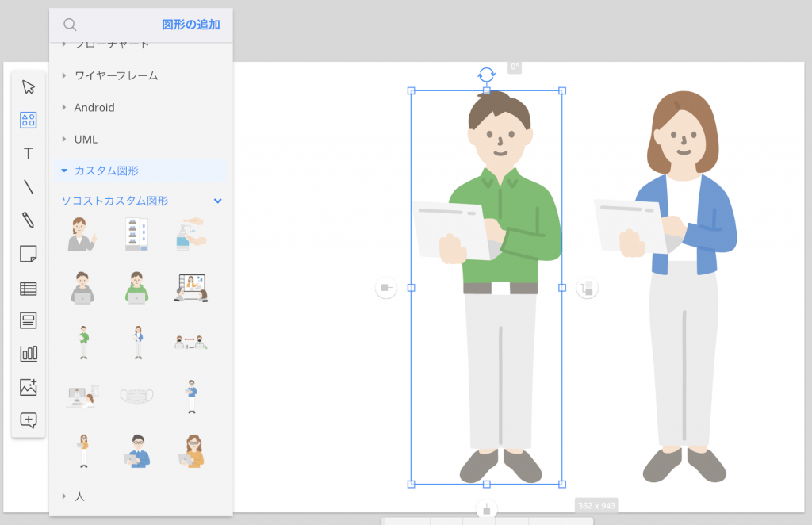Image resolution: width=812 pixels, height=525 pixels.
Task: Select the Insert image tool
Action: [29, 387]
